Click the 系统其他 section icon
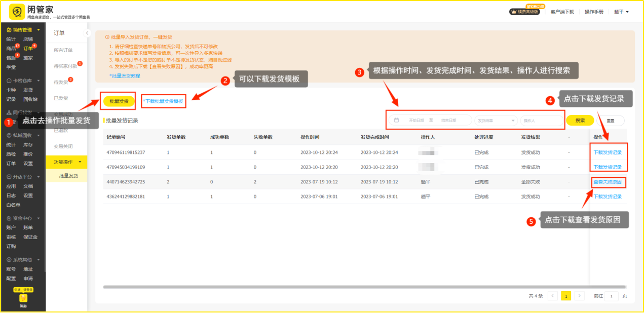Viewport: 644px width, 313px height. coord(9,260)
